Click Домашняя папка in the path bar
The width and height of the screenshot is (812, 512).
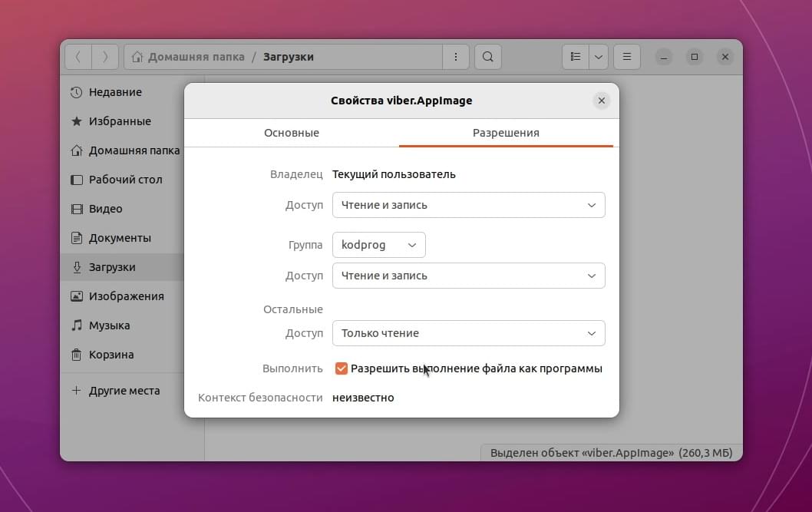tap(196, 57)
